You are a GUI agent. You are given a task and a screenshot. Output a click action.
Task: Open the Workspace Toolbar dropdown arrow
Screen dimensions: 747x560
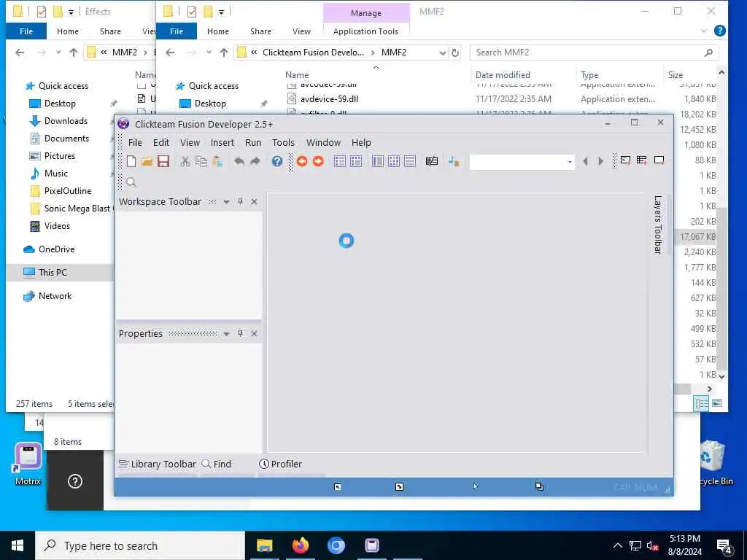pos(226,202)
